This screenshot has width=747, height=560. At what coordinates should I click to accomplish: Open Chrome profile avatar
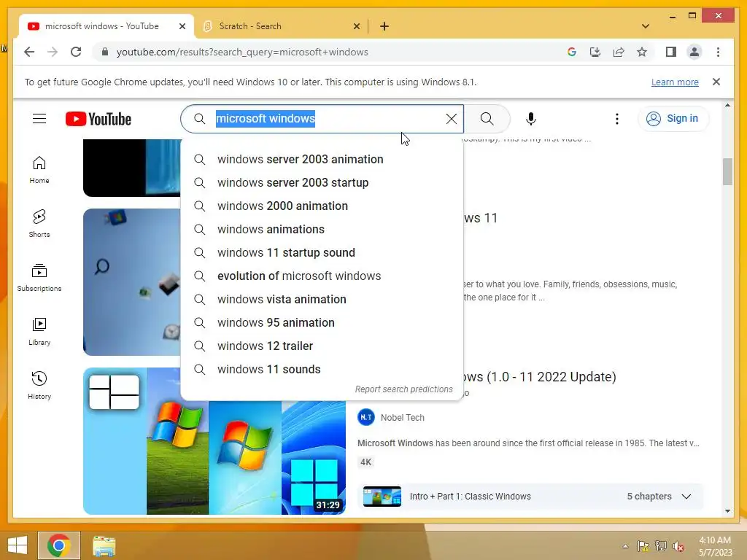[x=694, y=52]
